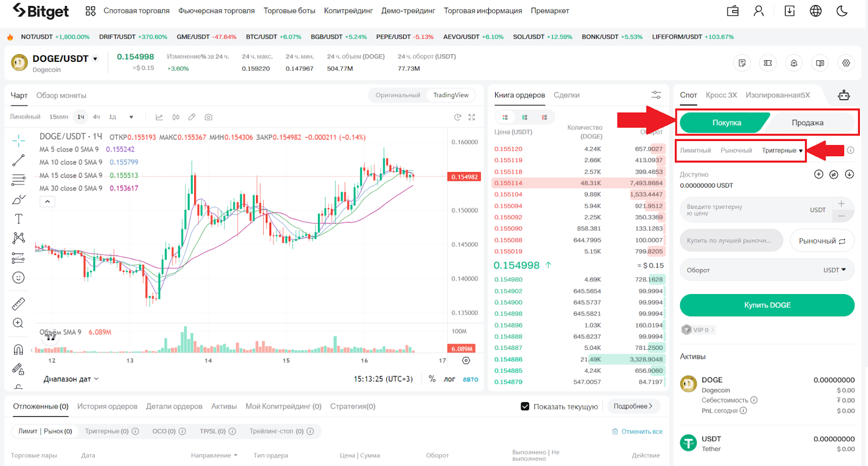The height and width of the screenshot is (466, 868).
Task: Open the apps grid menu icon
Action: click(91, 11)
